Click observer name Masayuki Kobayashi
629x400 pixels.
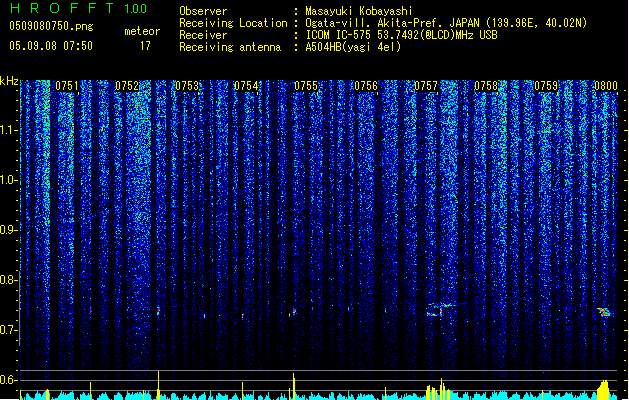pyautogui.click(x=359, y=11)
